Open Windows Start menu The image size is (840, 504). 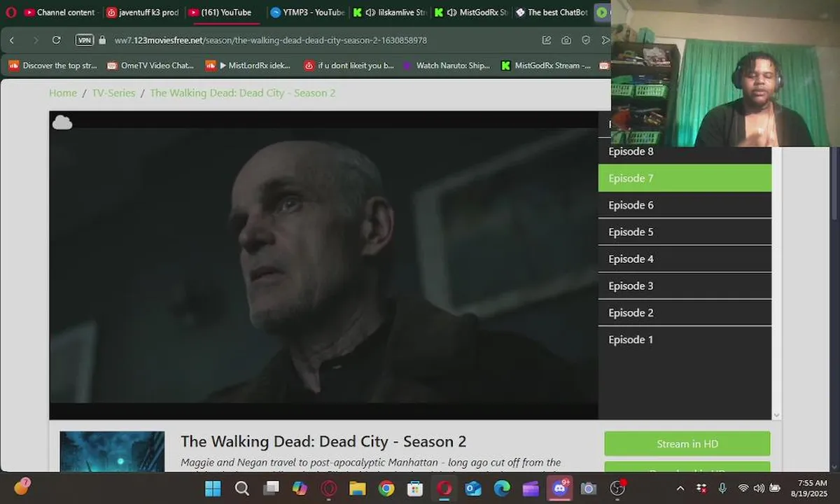coord(213,488)
